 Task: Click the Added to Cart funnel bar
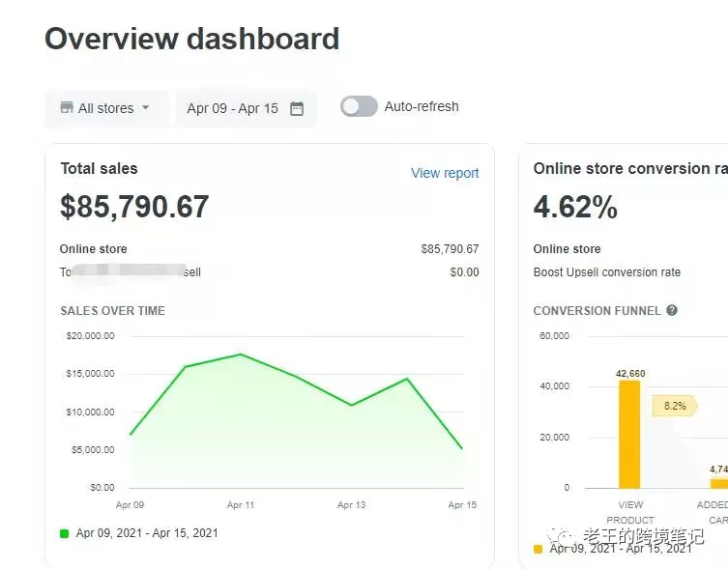[x=718, y=482]
